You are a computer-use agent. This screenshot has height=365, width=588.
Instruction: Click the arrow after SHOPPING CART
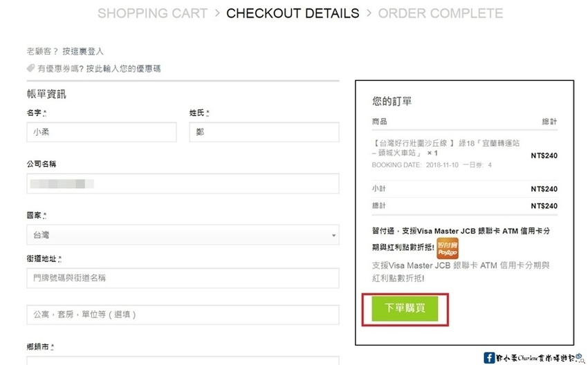coord(217,13)
